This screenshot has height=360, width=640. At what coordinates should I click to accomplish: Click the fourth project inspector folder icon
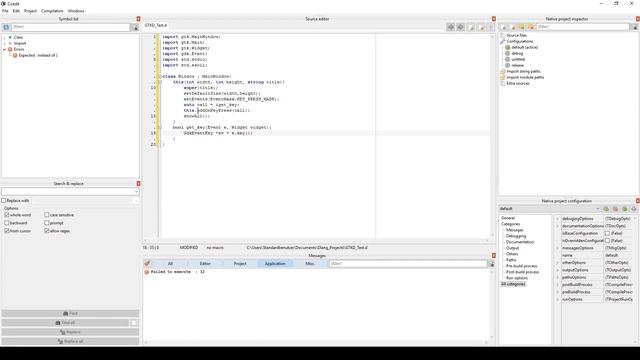tap(531, 27)
